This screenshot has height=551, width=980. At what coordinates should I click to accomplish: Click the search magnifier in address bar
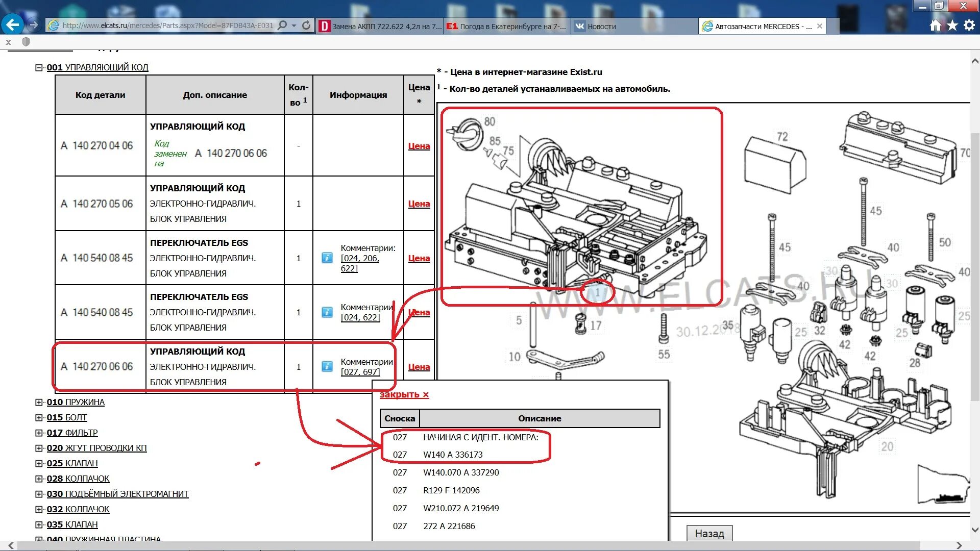pos(282,26)
